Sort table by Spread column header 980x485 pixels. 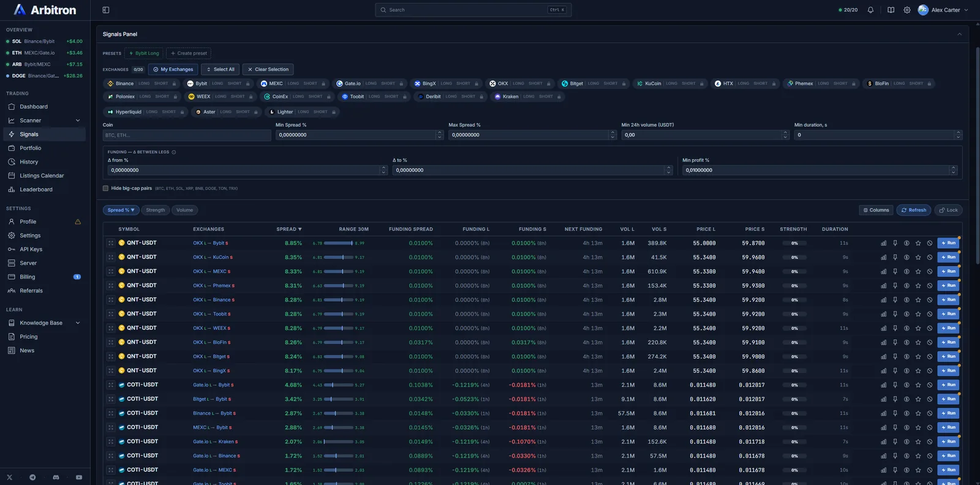pos(289,229)
